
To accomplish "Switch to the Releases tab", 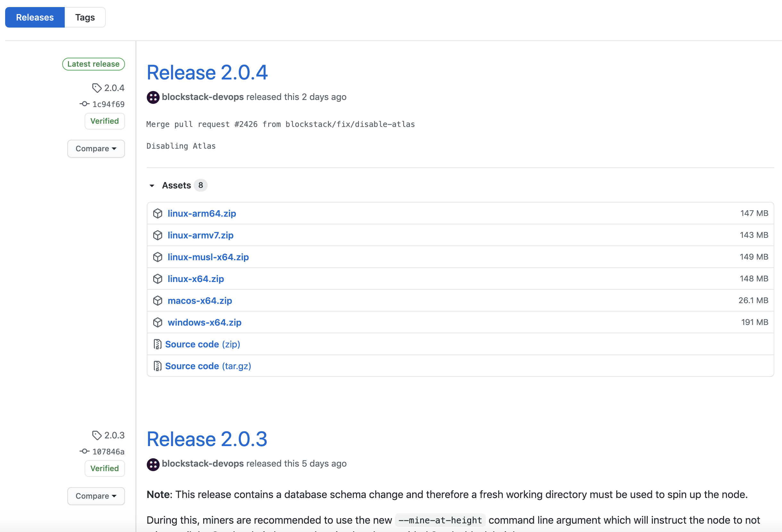I will point(35,17).
